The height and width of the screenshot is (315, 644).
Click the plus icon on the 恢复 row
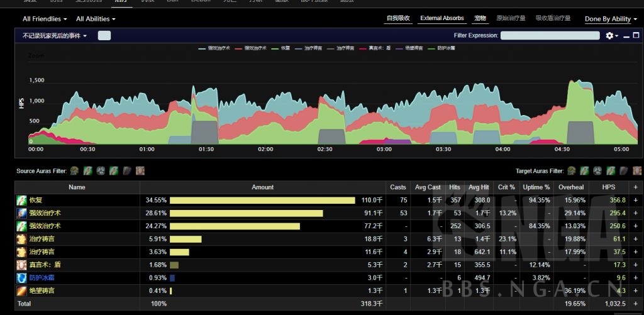tap(636, 200)
